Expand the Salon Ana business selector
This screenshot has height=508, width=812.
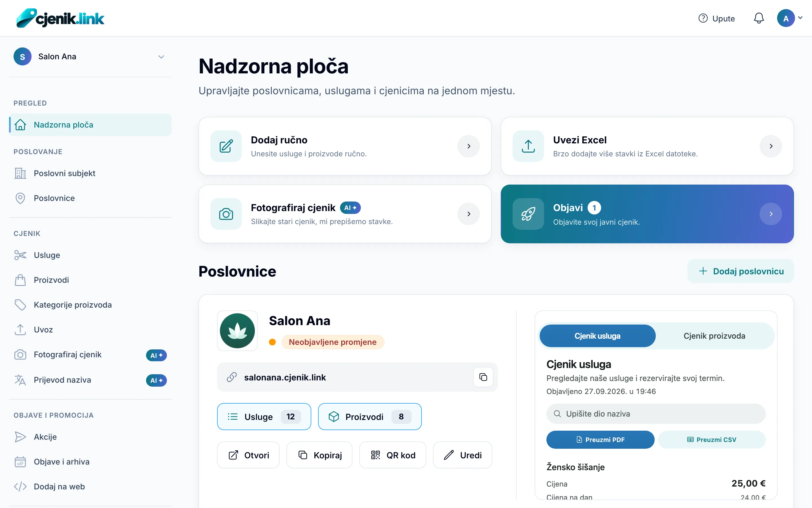(x=90, y=56)
